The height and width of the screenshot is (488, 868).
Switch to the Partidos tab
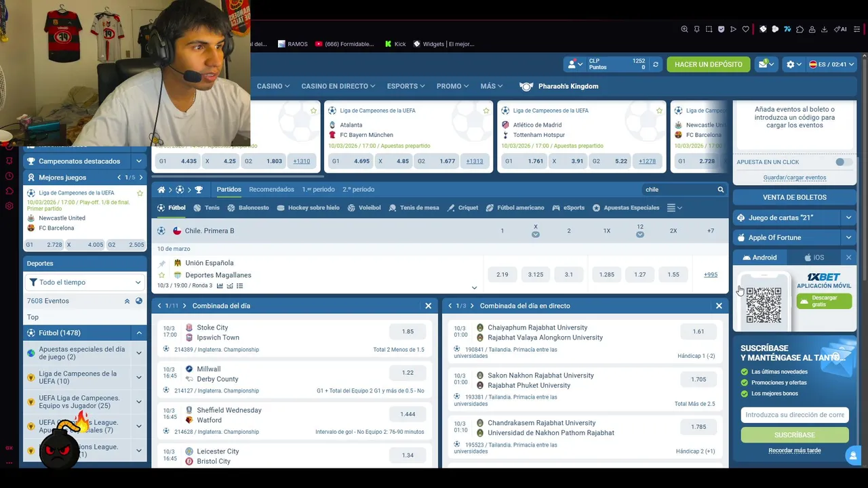coord(229,190)
